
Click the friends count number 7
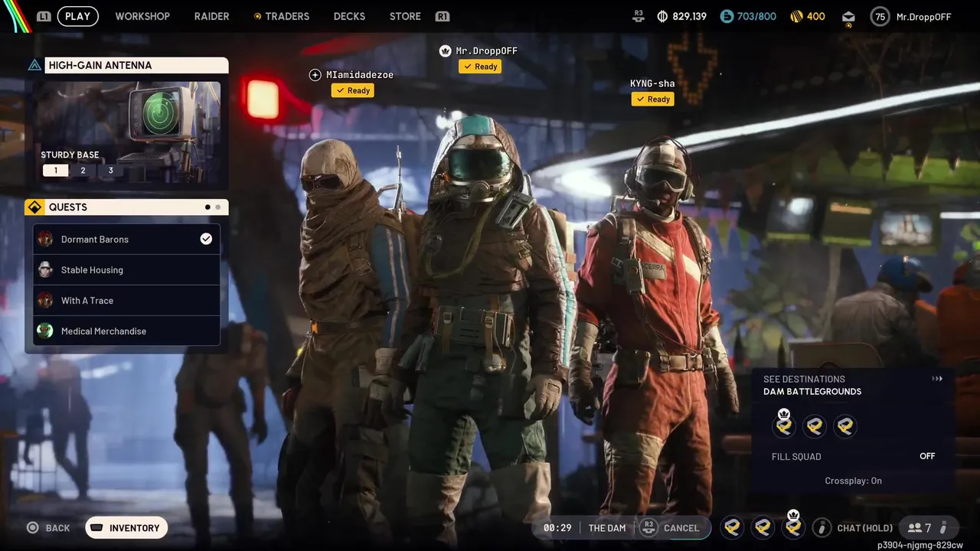pyautogui.click(x=928, y=528)
